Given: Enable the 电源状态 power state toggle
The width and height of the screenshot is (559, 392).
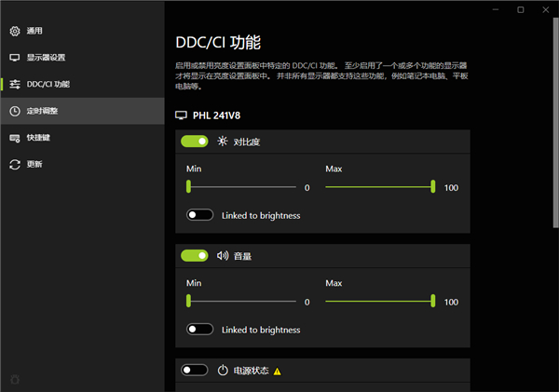Looking at the screenshot, I should [x=195, y=371].
